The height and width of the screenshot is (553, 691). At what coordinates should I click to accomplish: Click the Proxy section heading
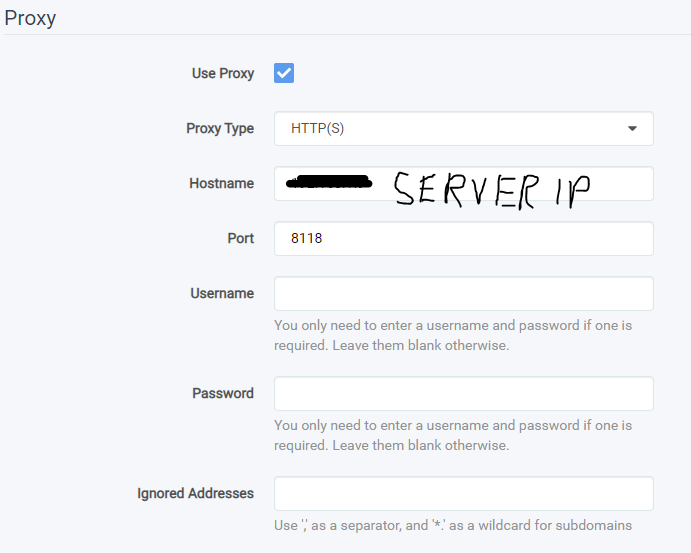pos(30,19)
